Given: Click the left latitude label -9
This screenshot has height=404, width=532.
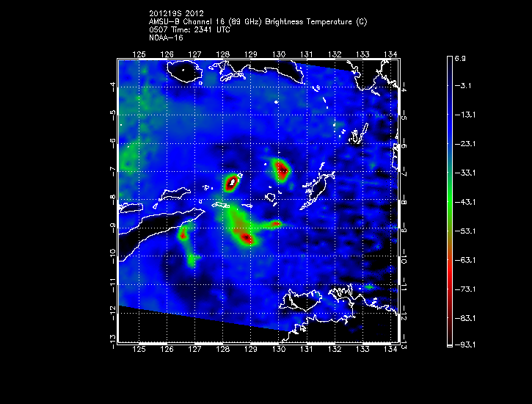Looking at the screenshot, I should click(x=113, y=226).
